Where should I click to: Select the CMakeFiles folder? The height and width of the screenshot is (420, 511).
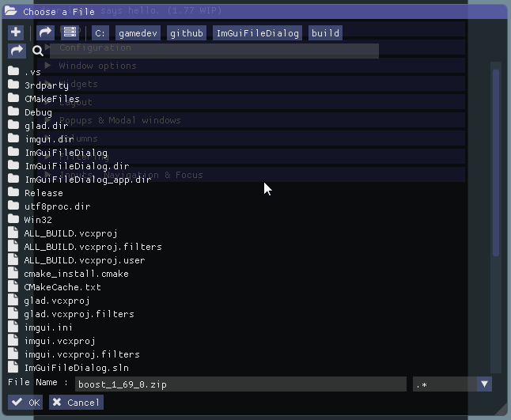click(52, 98)
